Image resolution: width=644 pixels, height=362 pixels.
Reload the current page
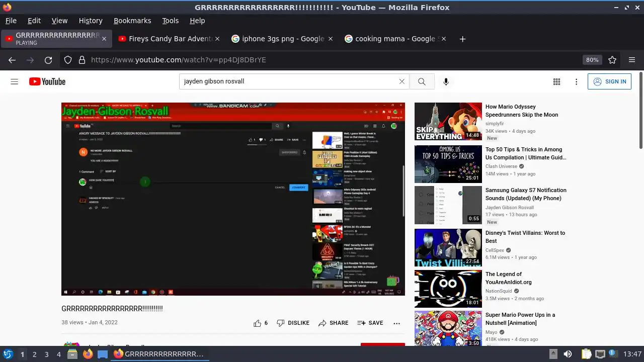tap(48, 60)
